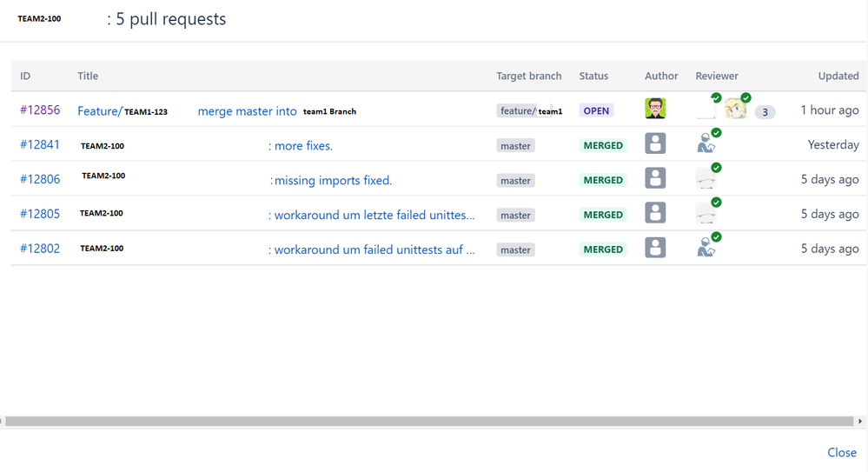Open 'workaround um failed unittests auf ...' title

[372, 249]
